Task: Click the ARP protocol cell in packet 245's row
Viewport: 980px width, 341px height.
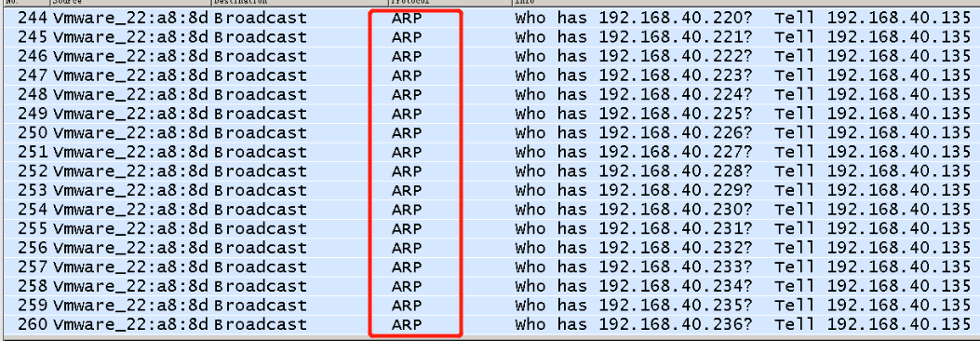Action: point(407,37)
